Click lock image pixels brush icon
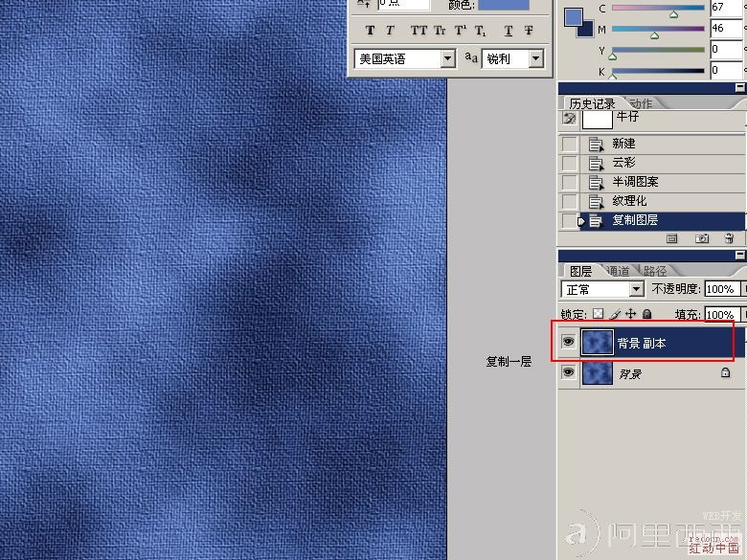This screenshot has height=560, width=747. 615,314
